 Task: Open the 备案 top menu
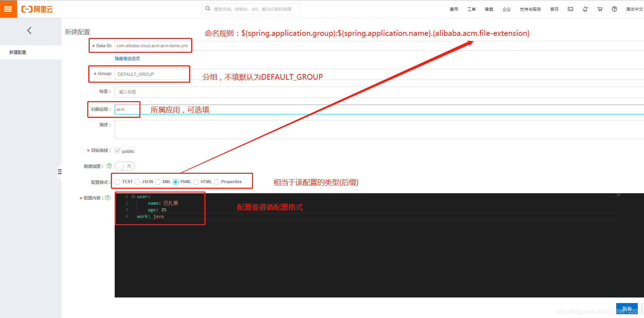pyautogui.click(x=489, y=9)
